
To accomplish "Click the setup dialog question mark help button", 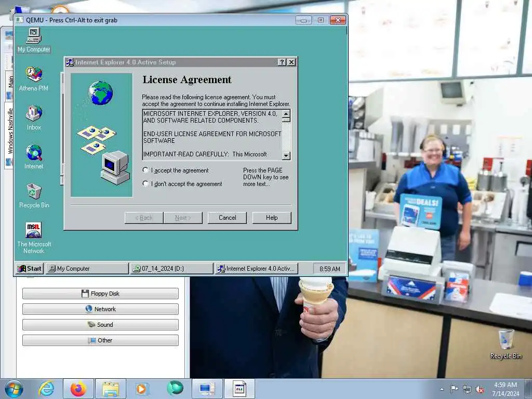I will [282, 62].
